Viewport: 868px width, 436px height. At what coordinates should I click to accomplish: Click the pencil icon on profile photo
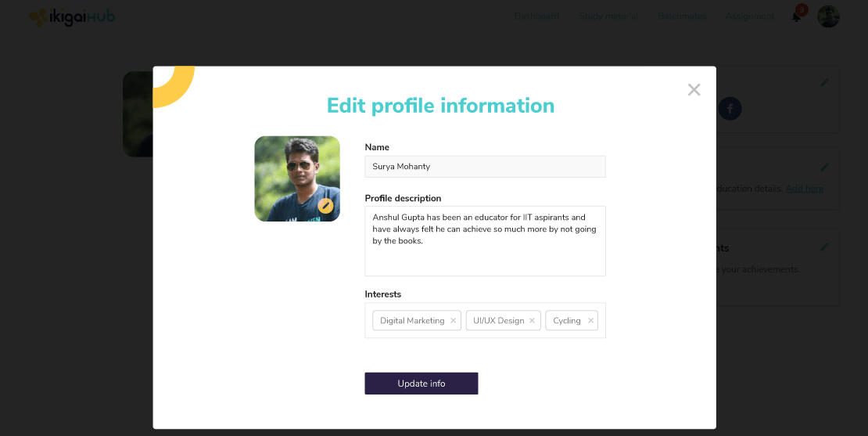[325, 206]
